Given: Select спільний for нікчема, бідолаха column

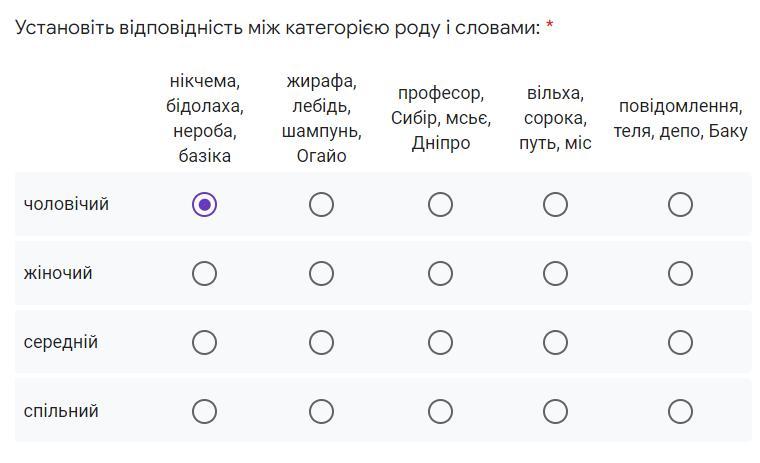Looking at the screenshot, I should click(x=204, y=411).
